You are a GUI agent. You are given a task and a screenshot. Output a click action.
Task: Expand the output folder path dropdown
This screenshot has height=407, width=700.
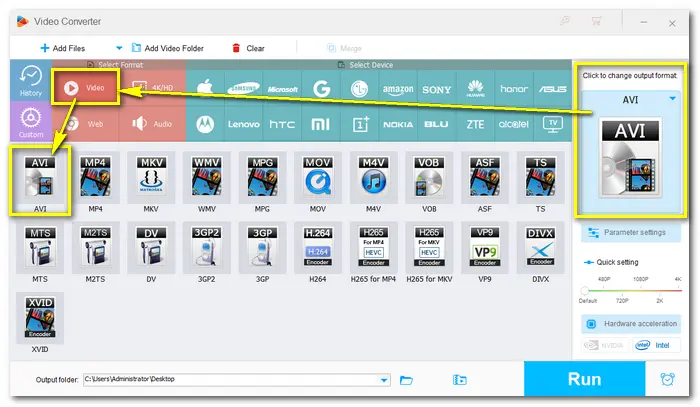pos(384,380)
